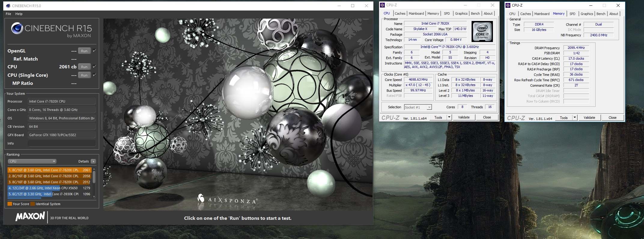Click the Cinebench icon in the title bar
Screen dimensions: 644x239
pos(8,6)
